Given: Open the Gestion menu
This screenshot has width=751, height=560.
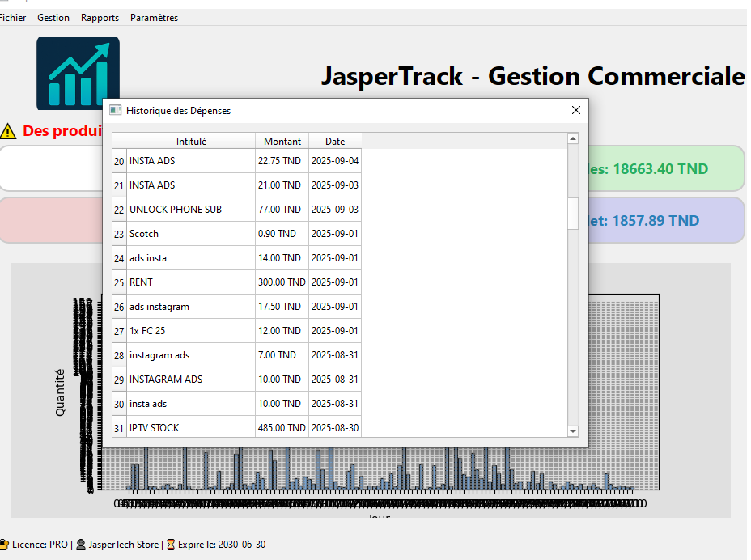Looking at the screenshot, I should click(53, 18).
